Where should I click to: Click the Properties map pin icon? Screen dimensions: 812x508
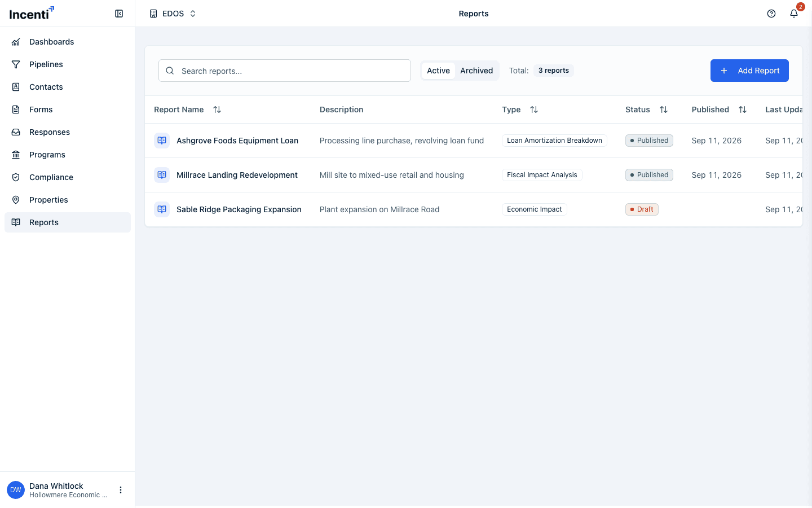16,200
